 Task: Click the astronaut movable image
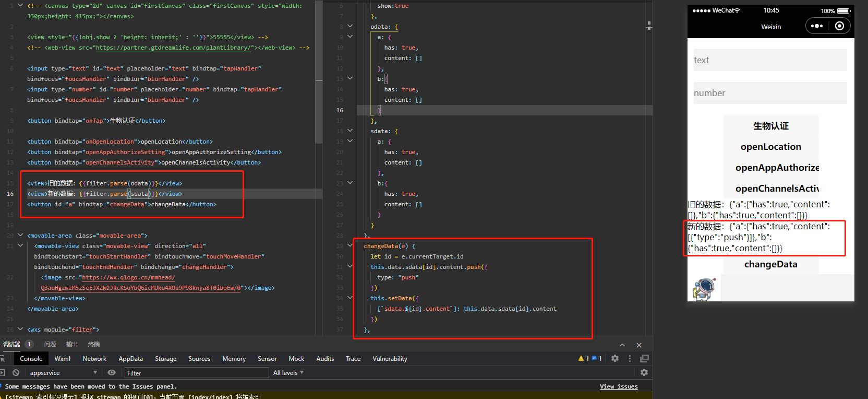coord(704,289)
